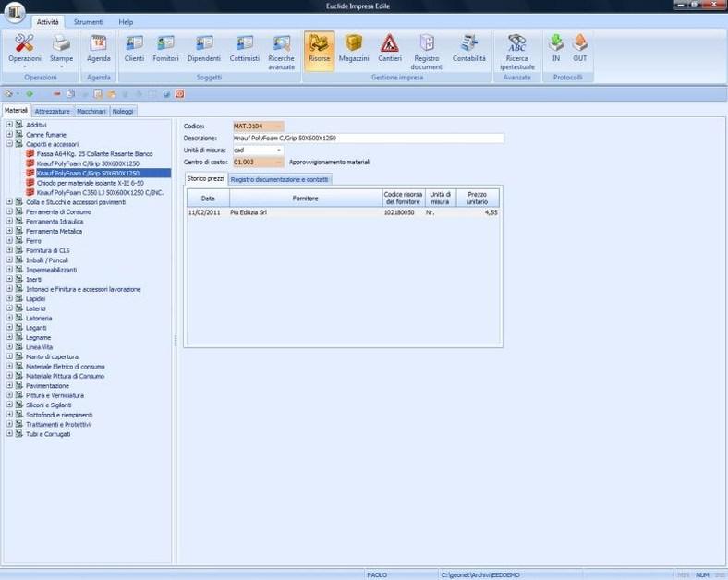Select Chiodo per materiale isolante item
The width and height of the screenshot is (728, 580).
90,183
